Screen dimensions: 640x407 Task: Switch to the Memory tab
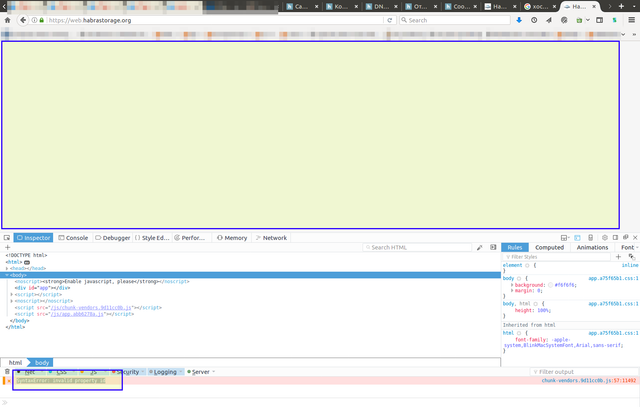click(232, 238)
